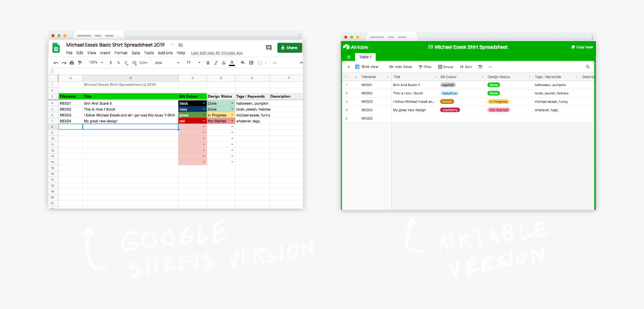This screenshot has height=309, width=644.
Task: Open the 'black' BG Colour cell dropdown
Action: click(x=204, y=103)
